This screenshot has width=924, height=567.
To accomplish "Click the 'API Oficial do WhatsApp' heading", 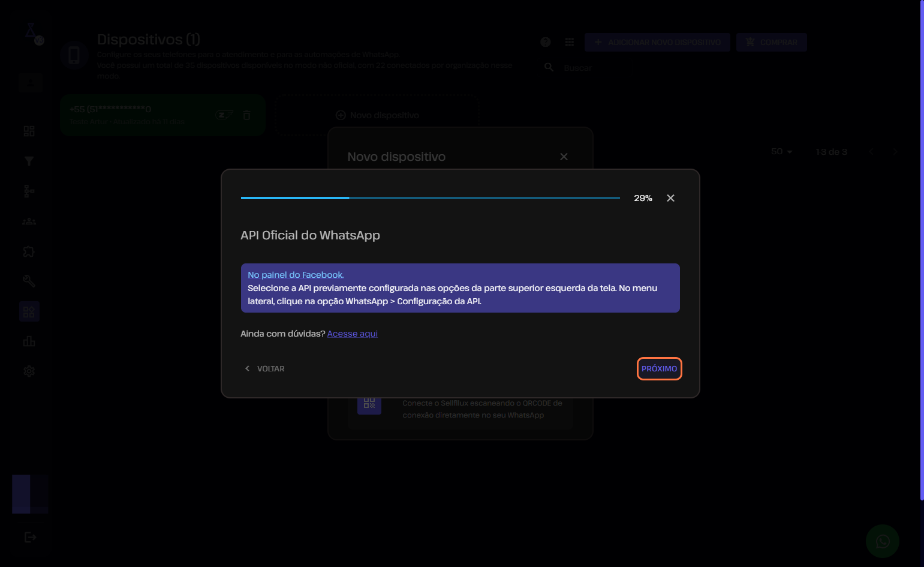I will pyautogui.click(x=310, y=235).
